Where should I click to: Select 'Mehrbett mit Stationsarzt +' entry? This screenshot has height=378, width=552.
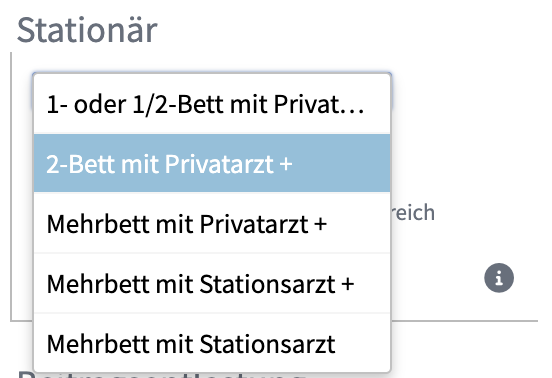(x=212, y=283)
